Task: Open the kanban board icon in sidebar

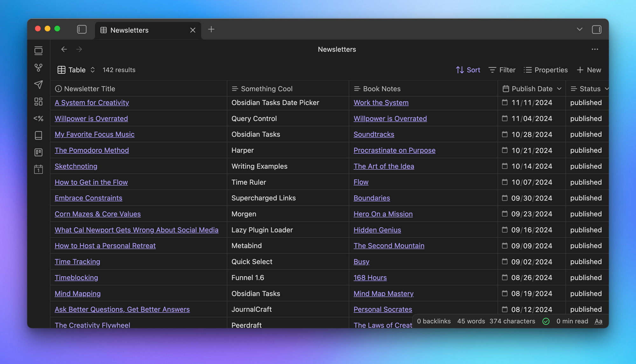Action: tap(38, 152)
